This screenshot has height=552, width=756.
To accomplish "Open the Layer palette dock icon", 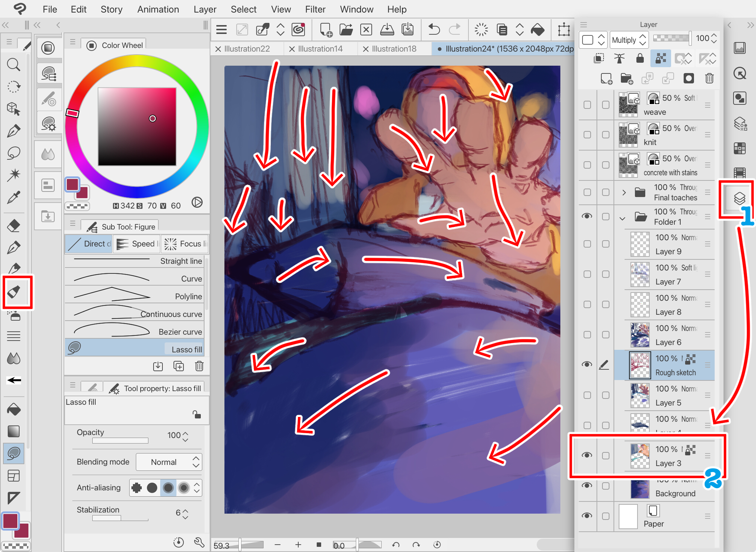I will click(739, 198).
